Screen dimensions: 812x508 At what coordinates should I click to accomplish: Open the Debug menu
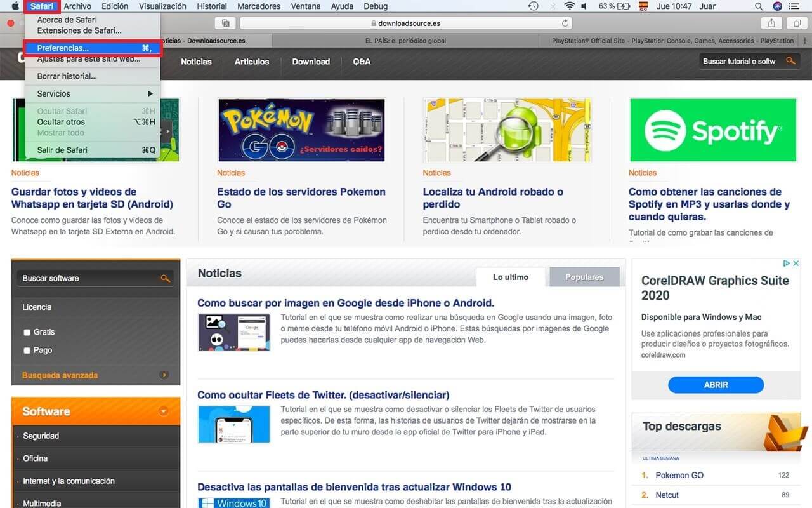coord(376,6)
